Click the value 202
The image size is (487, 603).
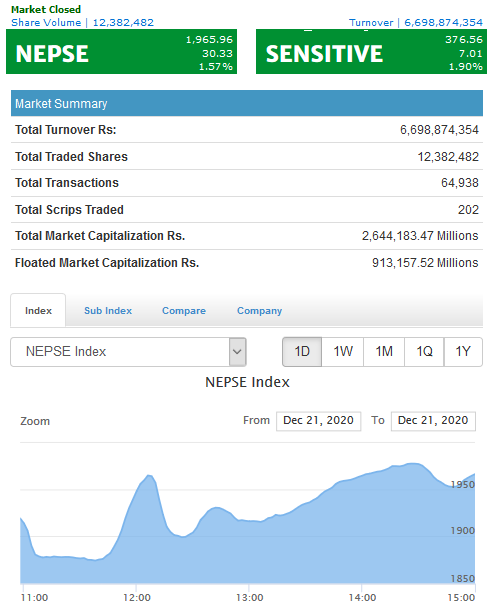click(469, 210)
